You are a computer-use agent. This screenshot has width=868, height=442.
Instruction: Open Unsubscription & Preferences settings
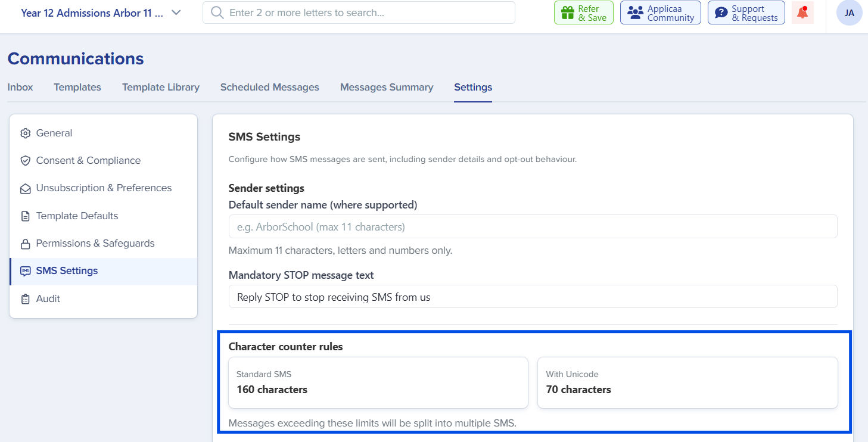pos(104,188)
